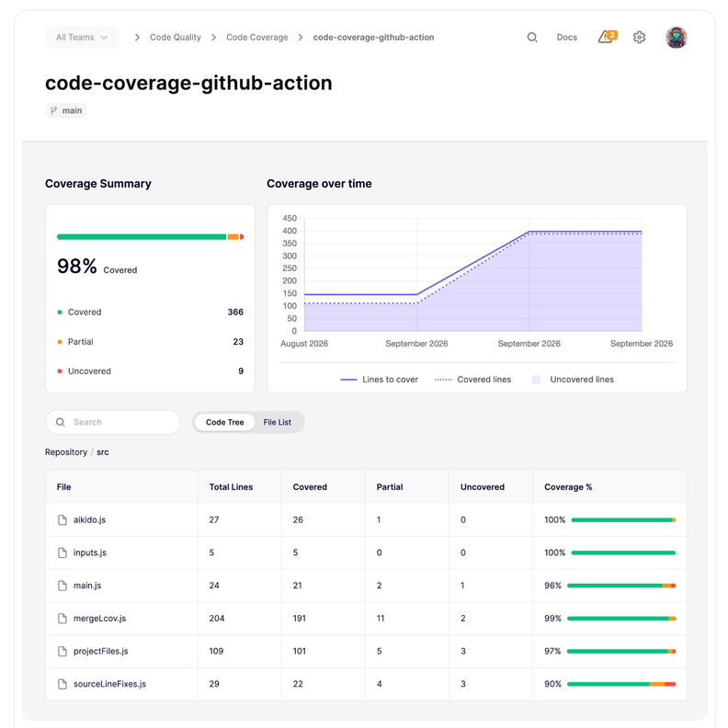Viewport: 728px width, 728px height.
Task: Click the August 2026 chart axis label
Action: 304,344
